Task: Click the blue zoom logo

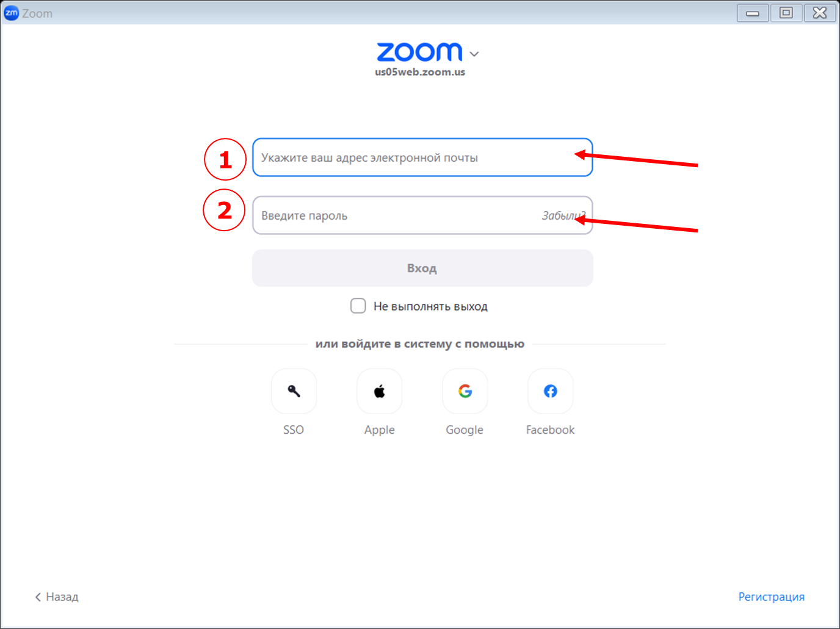Action: coord(419,52)
